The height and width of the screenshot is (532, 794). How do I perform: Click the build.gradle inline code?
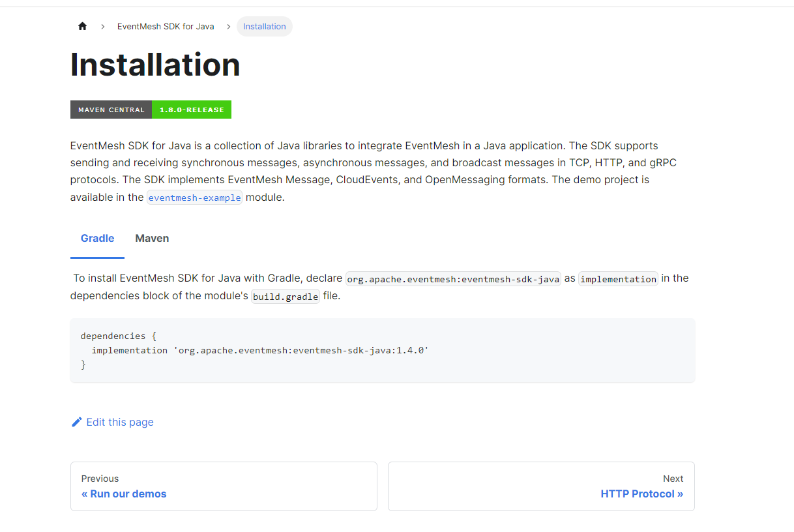[x=286, y=297]
